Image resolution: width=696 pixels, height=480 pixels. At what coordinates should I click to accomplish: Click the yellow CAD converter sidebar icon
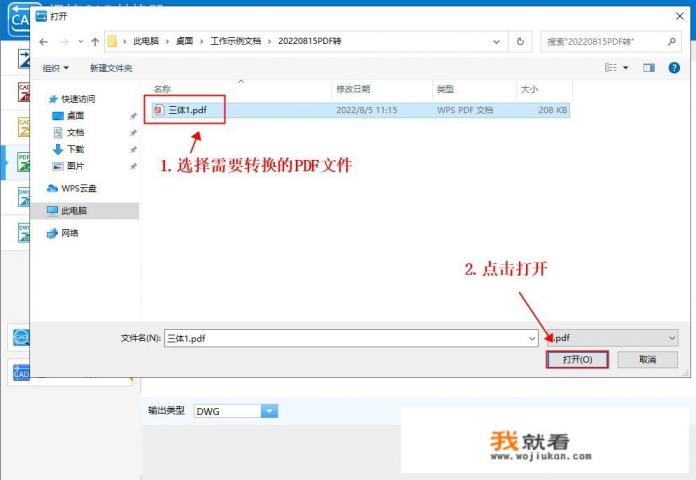[24, 127]
